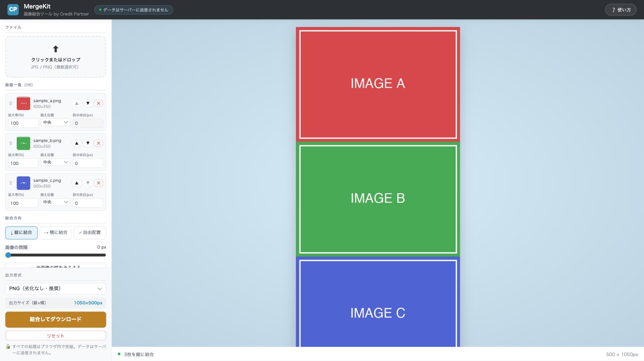This screenshot has height=361, width=644.
Task: Open the 揃え位置 dropdown for sample_b.png
Action: pyautogui.click(x=55, y=162)
